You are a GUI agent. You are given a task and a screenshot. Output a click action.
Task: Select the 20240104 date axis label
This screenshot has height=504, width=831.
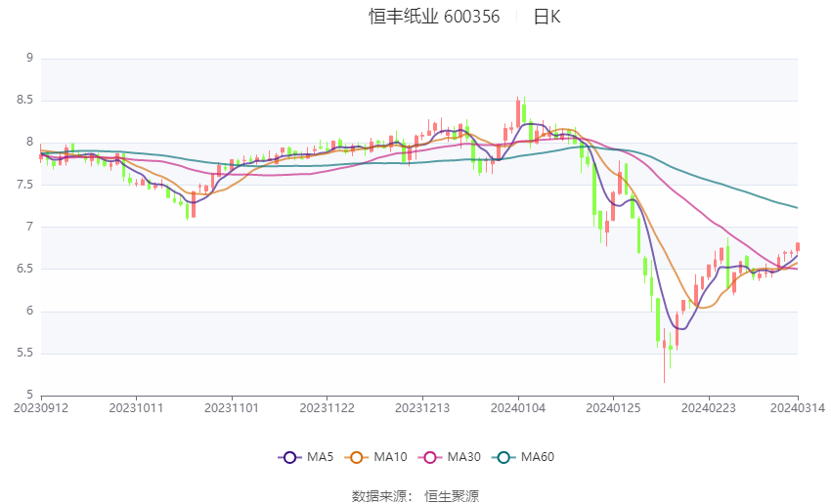pos(518,408)
